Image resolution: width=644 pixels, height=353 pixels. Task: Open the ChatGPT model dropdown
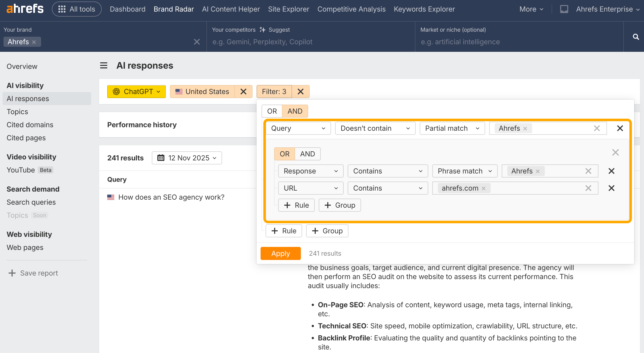click(x=136, y=92)
